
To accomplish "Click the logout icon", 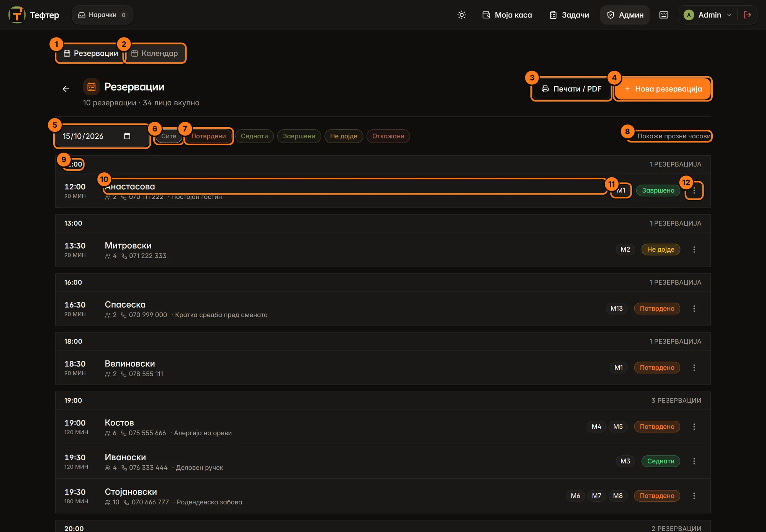I will click(x=747, y=15).
